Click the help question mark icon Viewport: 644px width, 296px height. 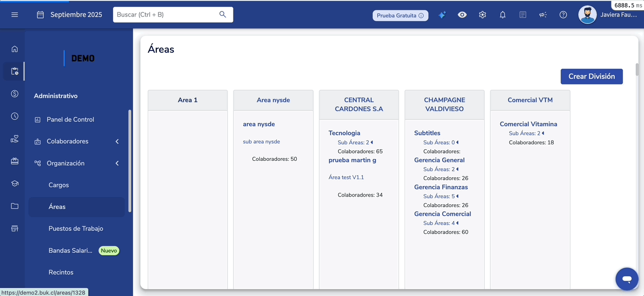[563, 15]
